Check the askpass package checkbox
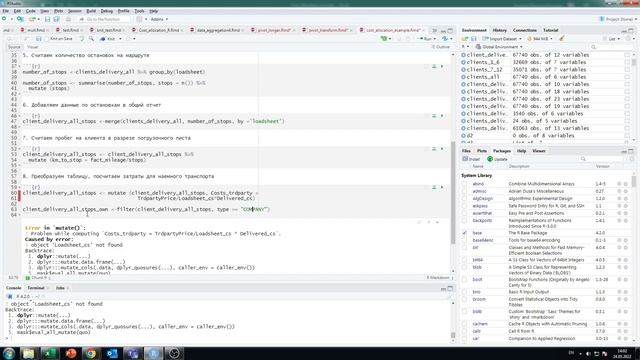The image size is (640, 360). pyautogui.click(x=464, y=206)
